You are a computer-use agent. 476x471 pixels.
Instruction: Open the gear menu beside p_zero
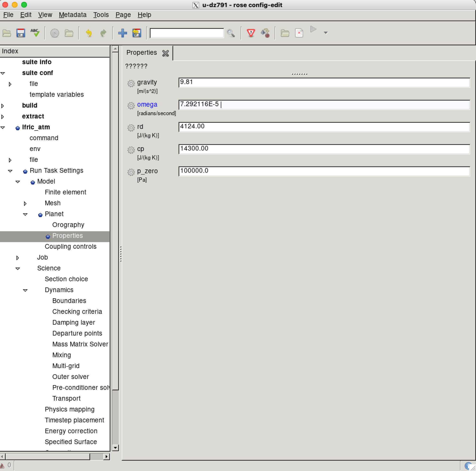click(131, 172)
